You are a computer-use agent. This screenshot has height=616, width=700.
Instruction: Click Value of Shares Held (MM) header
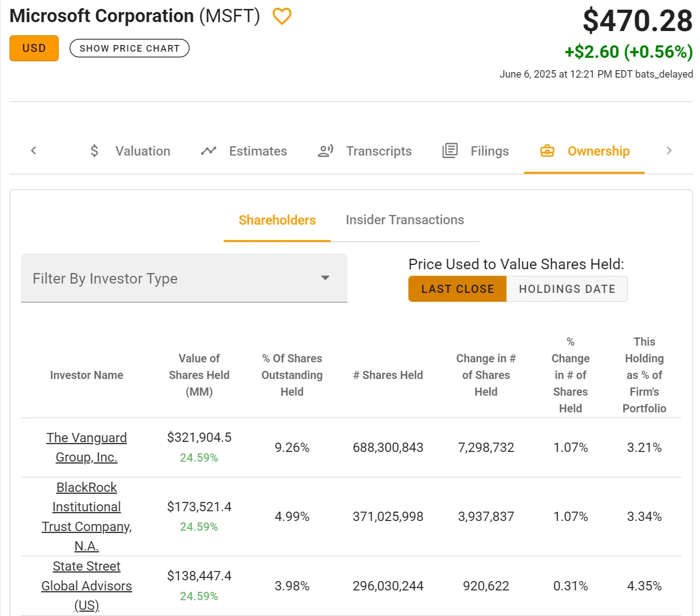pos(199,375)
